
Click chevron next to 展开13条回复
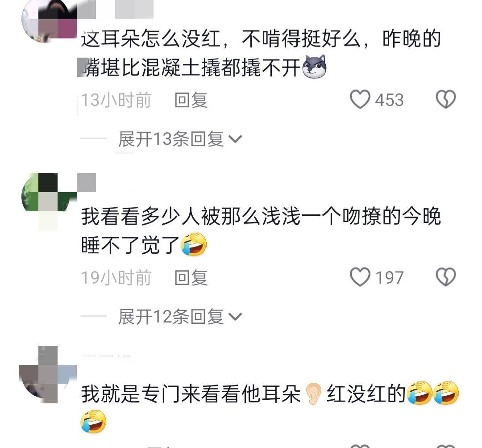[236, 139]
